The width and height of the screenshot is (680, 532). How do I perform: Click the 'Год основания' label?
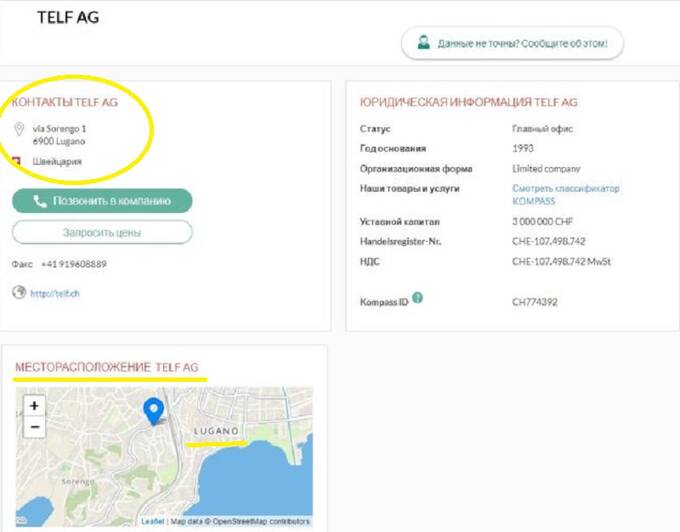pyautogui.click(x=393, y=148)
